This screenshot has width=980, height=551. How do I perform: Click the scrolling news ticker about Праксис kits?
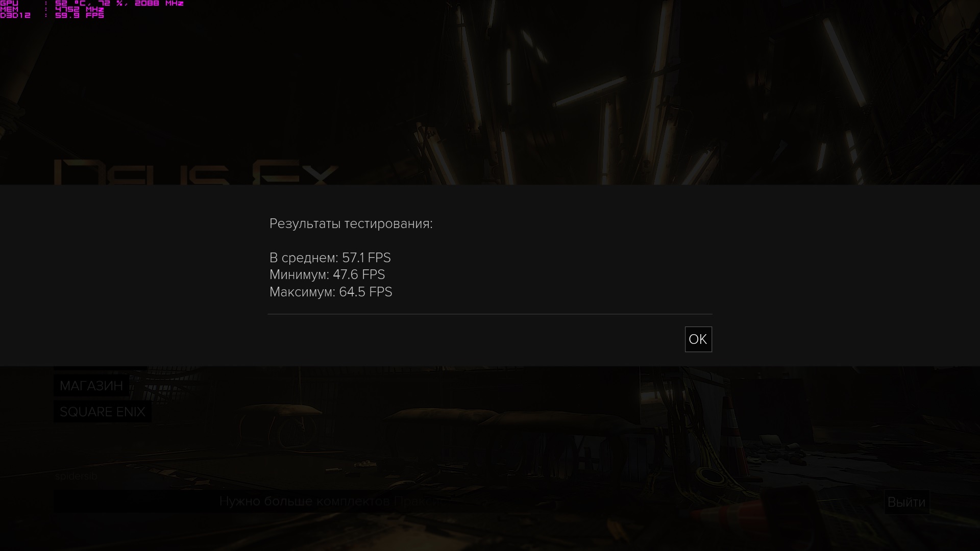click(332, 502)
